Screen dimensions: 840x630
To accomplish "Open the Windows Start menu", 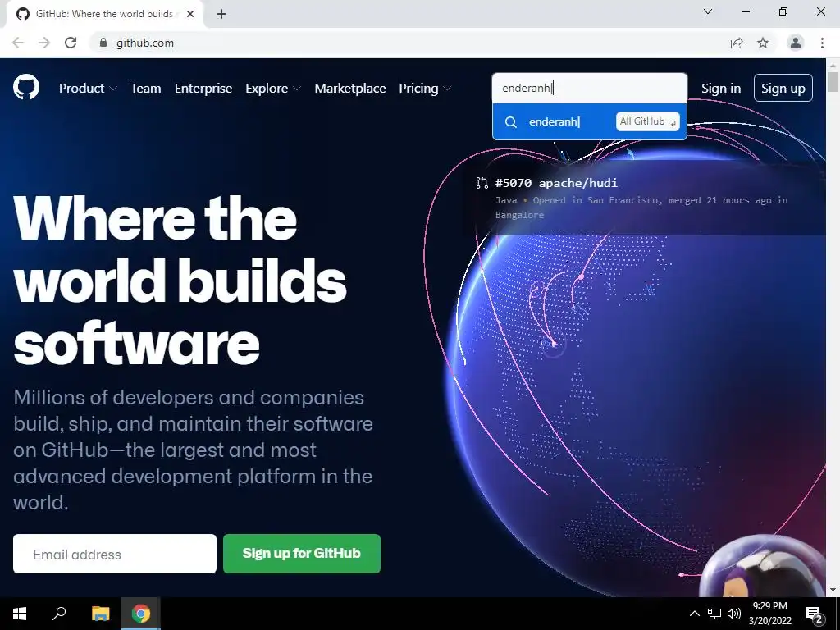I will pos(20,614).
